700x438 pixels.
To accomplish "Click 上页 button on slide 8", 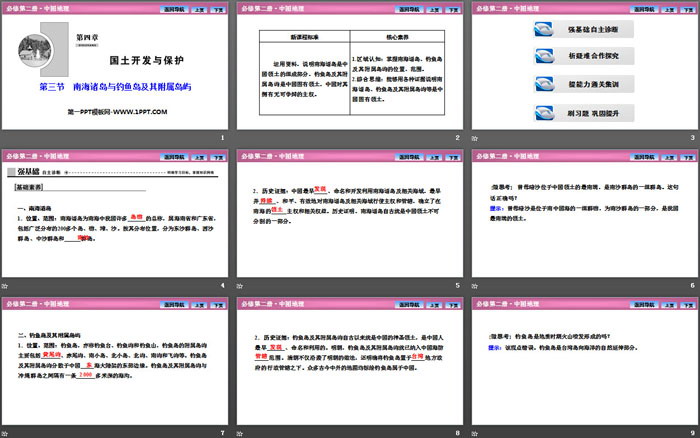I will click(x=434, y=305).
